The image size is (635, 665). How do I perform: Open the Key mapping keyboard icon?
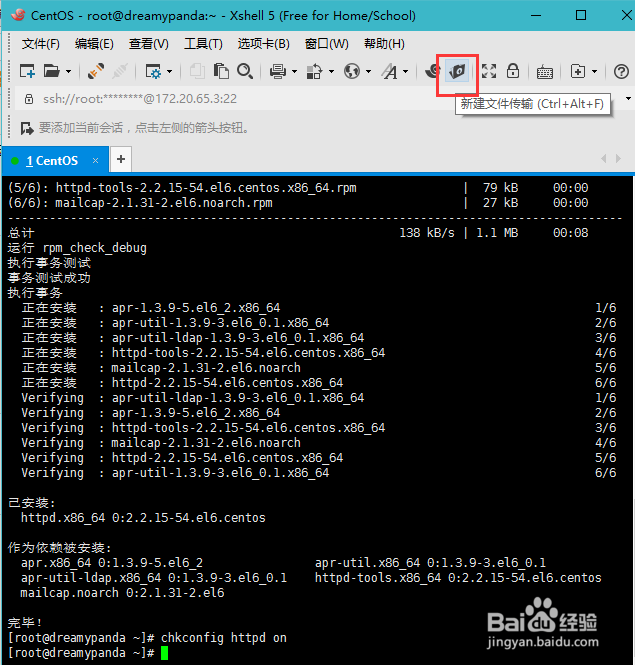(545, 72)
